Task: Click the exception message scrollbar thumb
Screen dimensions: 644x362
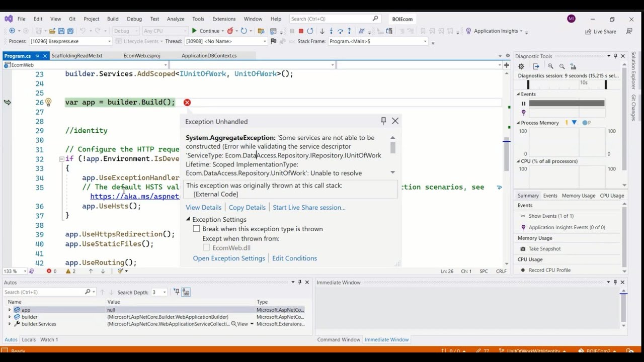Action: [393, 147]
